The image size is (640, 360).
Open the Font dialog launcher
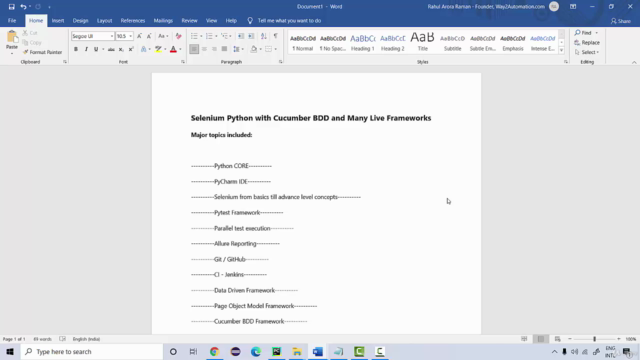click(x=183, y=62)
